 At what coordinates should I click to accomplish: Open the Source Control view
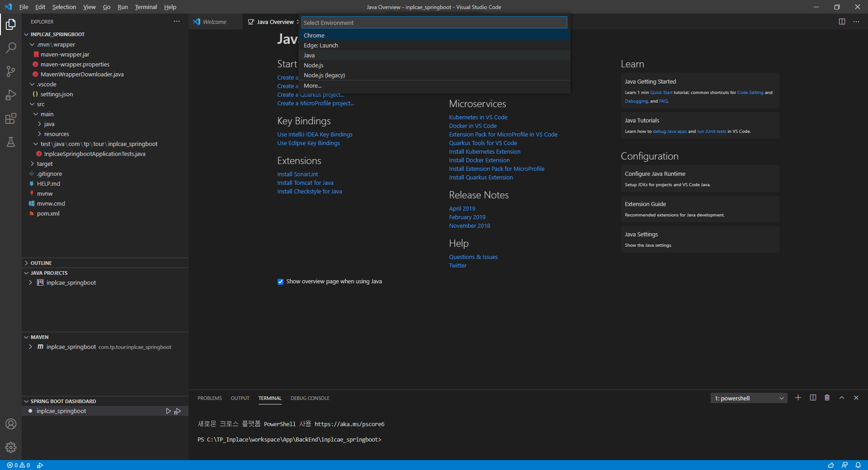[x=11, y=71]
